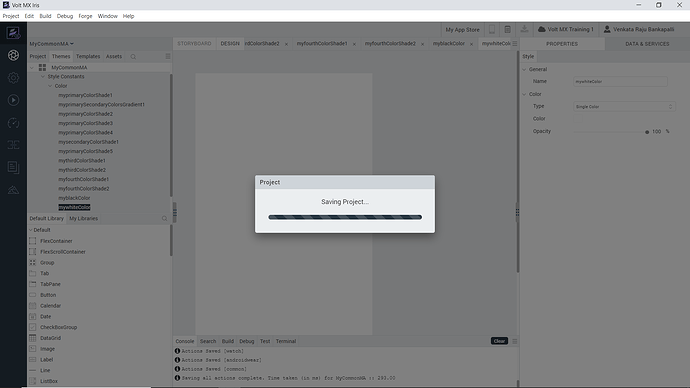Click the tablet channel icon in toolbar
Viewport: 690px width, 388px height.
[507, 29]
